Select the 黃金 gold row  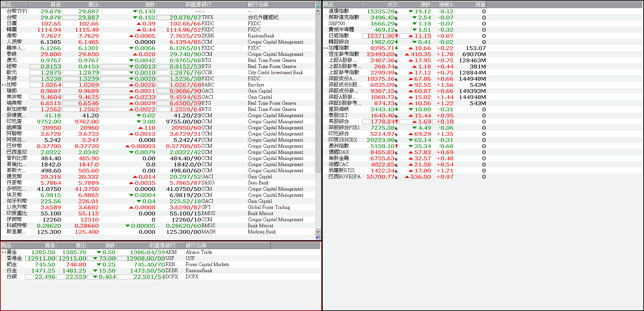coord(160,252)
